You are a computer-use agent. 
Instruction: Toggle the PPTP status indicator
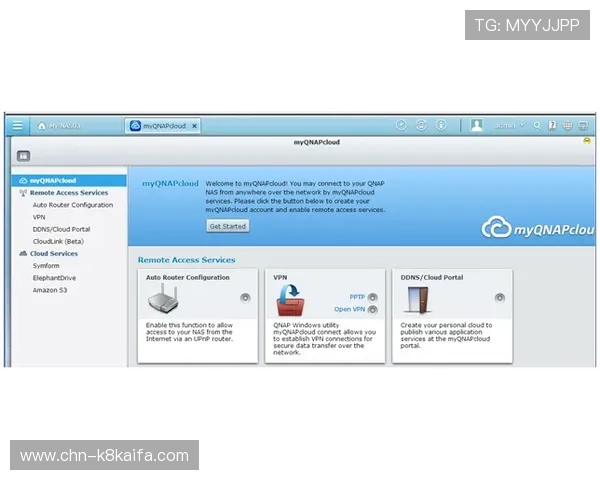(373, 297)
